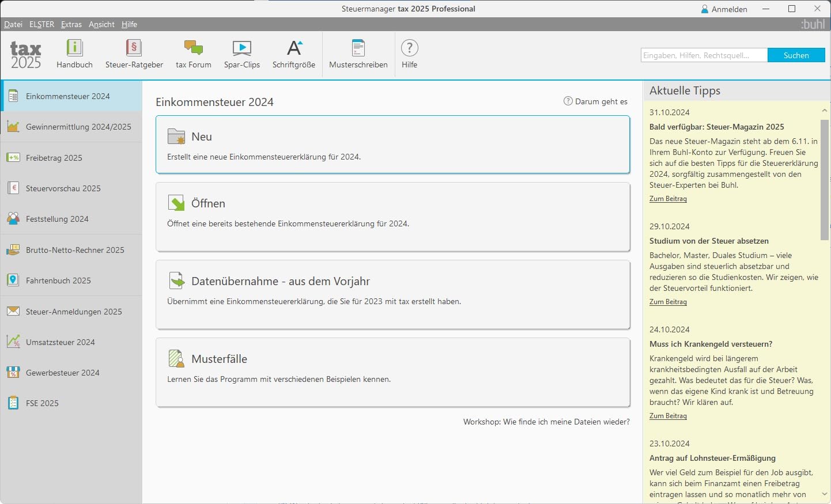Click the Öffnen arrow icon
The height and width of the screenshot is (504, 831).
pyautogui.click(x=176, y=203)
